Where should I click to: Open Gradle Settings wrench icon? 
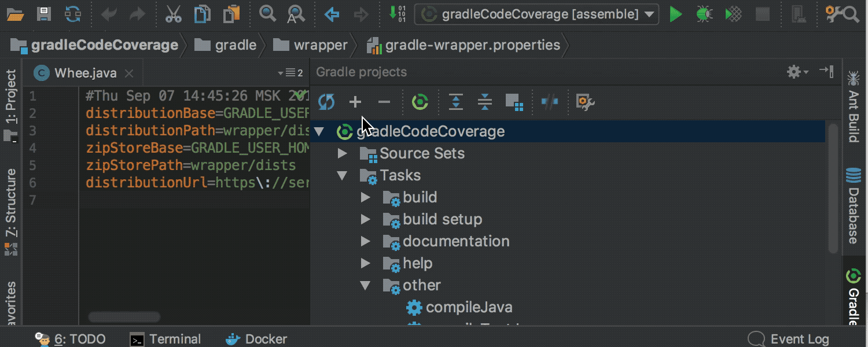click(x=586, y=102)
